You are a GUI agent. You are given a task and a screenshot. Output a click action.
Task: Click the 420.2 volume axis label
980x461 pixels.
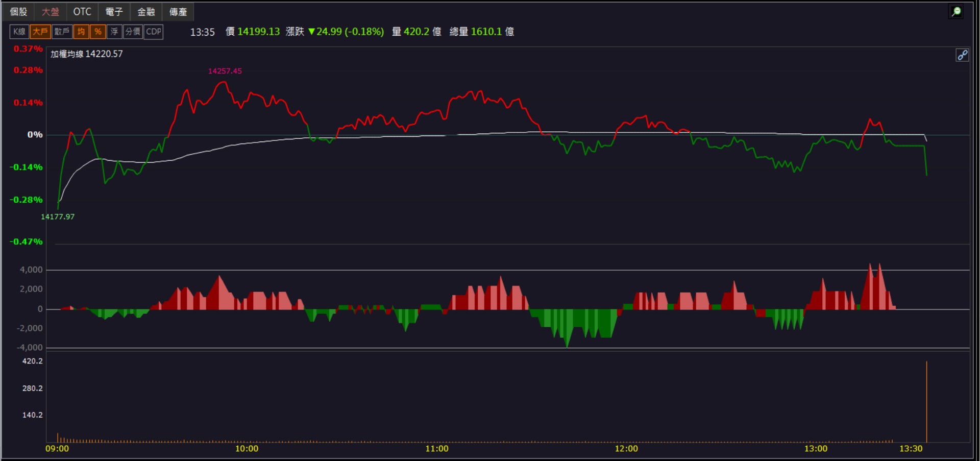pos(33,361)
